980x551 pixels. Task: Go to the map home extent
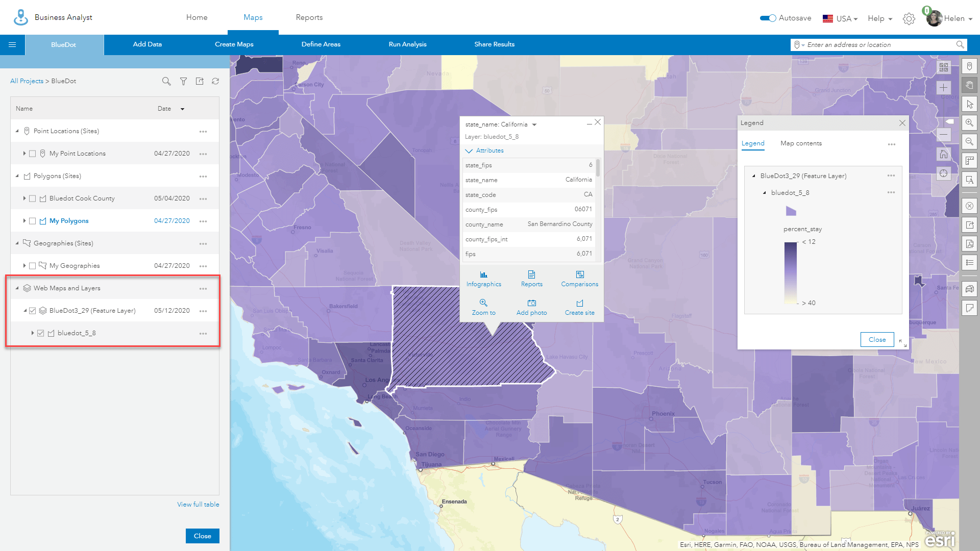tap(944, 154)
